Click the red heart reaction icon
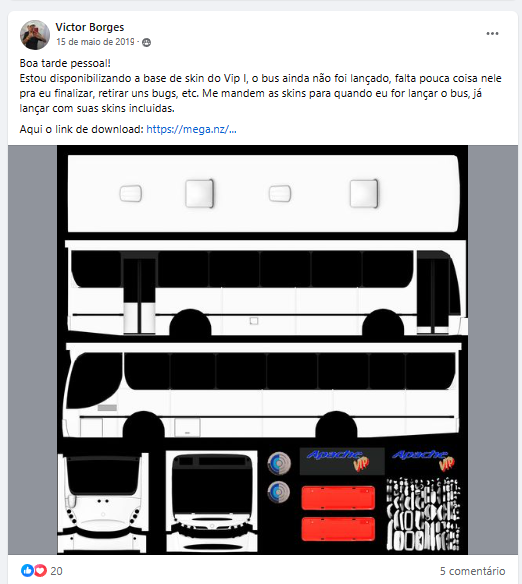 pos(40,570)
